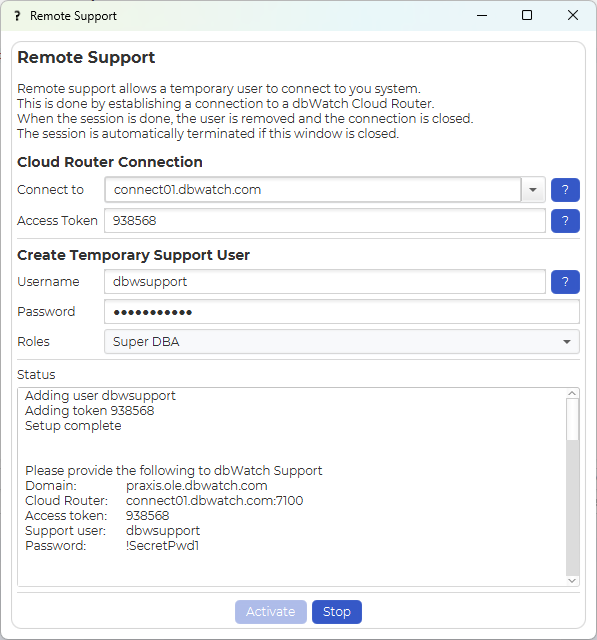This screenshot has height=640, width=597.
Task: Click the Cloud Router value connect01.dbwatch.com:7100
Action: coord(215,501)
